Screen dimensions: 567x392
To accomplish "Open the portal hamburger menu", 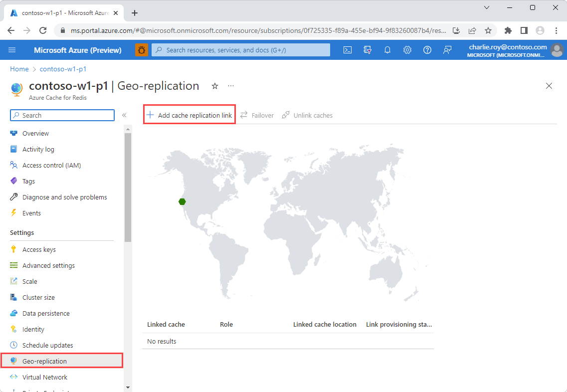I will pyautogui.click(x=12, y=50).
